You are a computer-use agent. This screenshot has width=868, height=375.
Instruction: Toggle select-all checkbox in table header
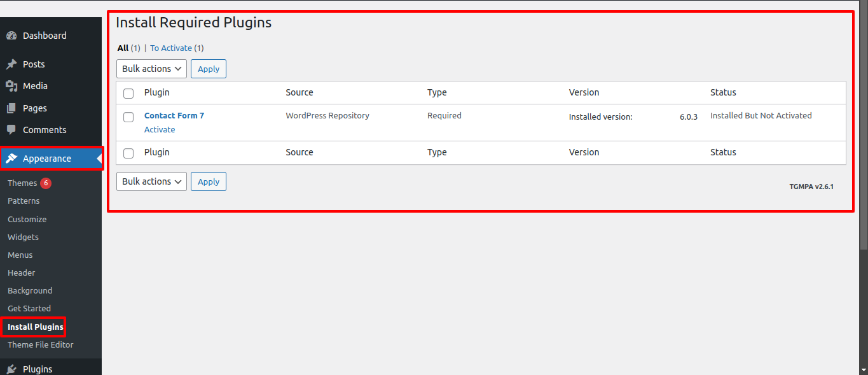(128, 94)
